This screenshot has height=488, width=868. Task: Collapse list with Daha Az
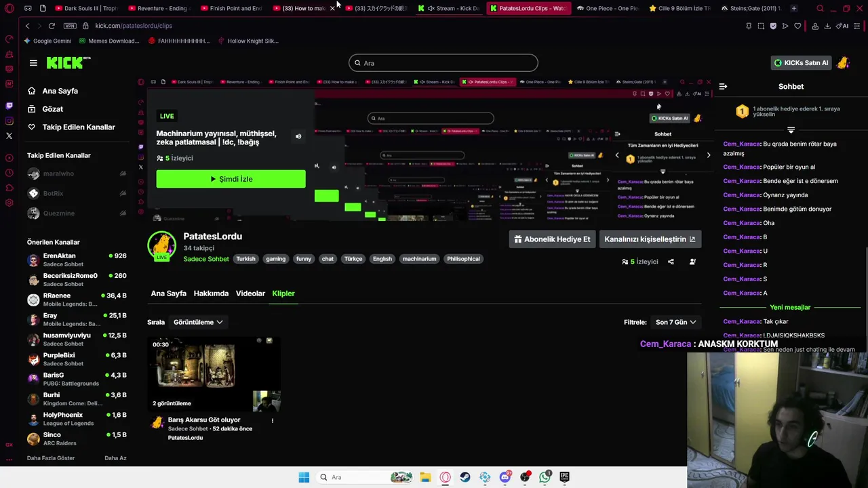point(115,458)
